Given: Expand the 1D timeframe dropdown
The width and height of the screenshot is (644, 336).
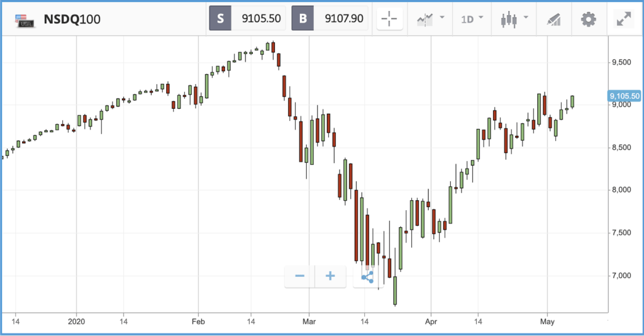Looking at the screenshot, I should 472,19.
